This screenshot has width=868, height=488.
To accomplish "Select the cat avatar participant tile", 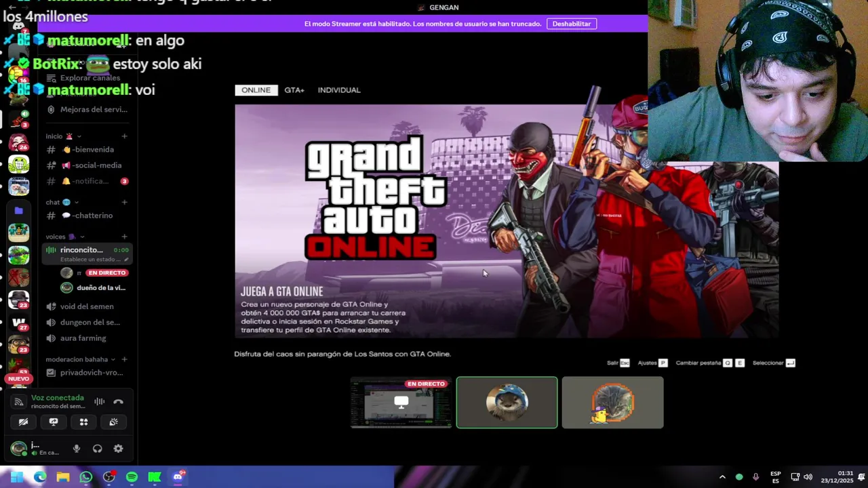I will tap(612, 403).
